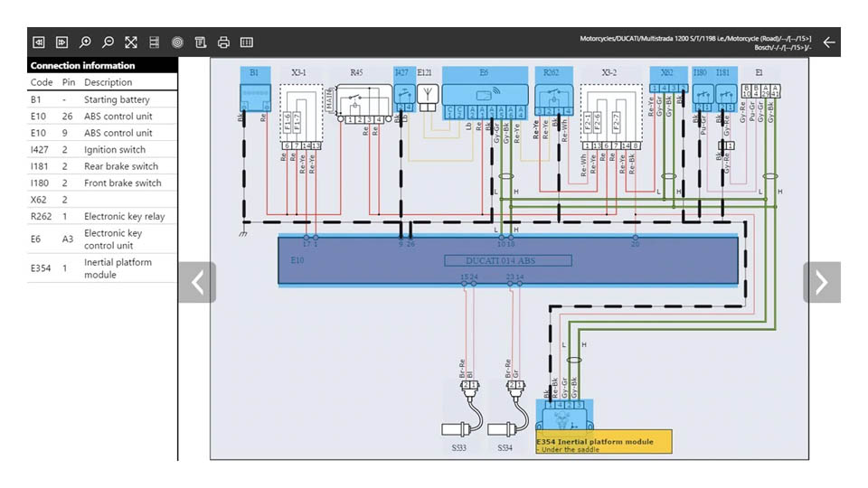
Task: Select the X62 connector in diagram
Action: 669,88
